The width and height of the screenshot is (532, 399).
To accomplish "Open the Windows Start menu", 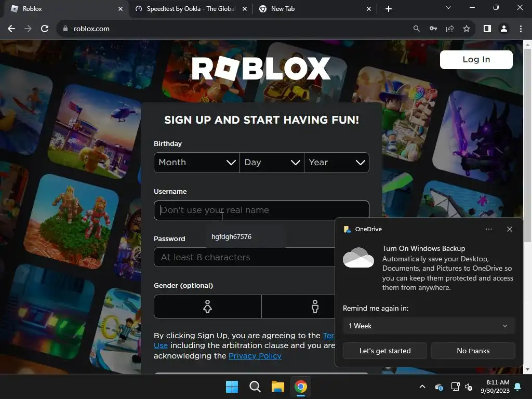I will coord(232,387).
